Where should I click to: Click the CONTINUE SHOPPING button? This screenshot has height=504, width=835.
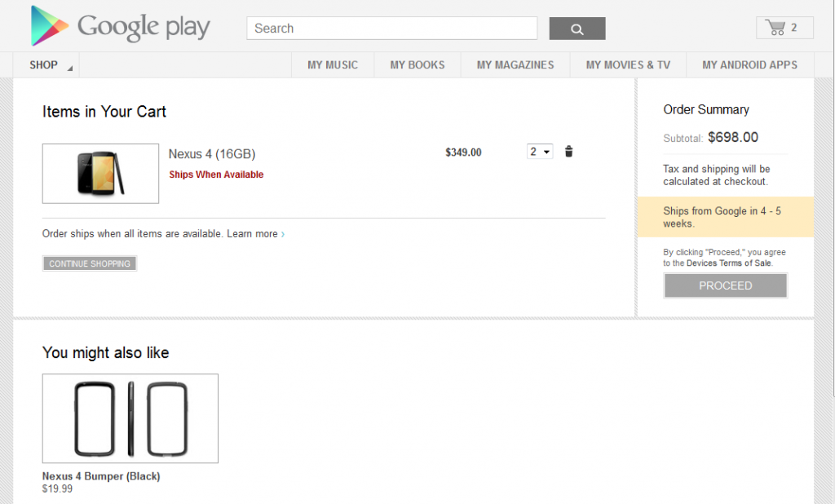90,263
